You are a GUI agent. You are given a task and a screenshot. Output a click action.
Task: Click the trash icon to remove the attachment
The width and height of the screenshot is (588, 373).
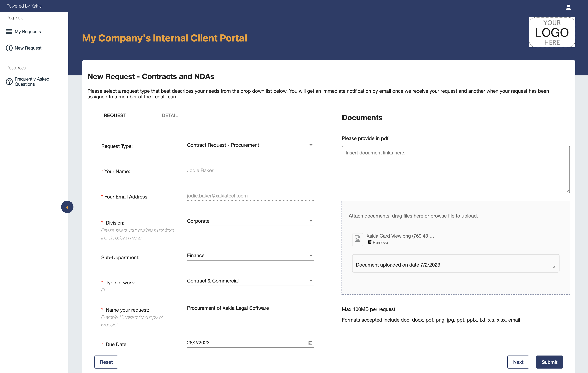click(370, 242)
